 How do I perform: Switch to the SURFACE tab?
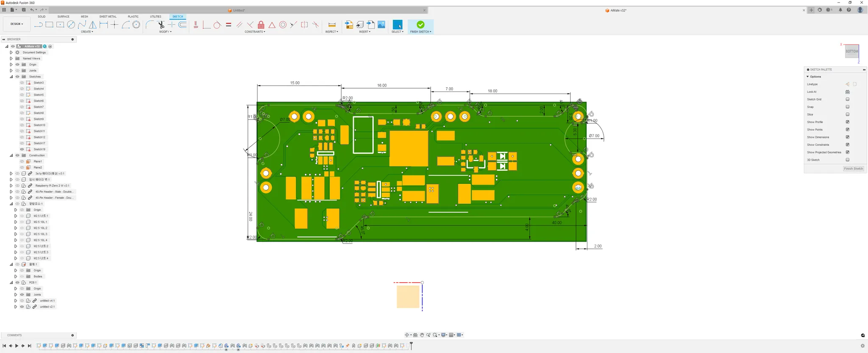coord(63,17)
